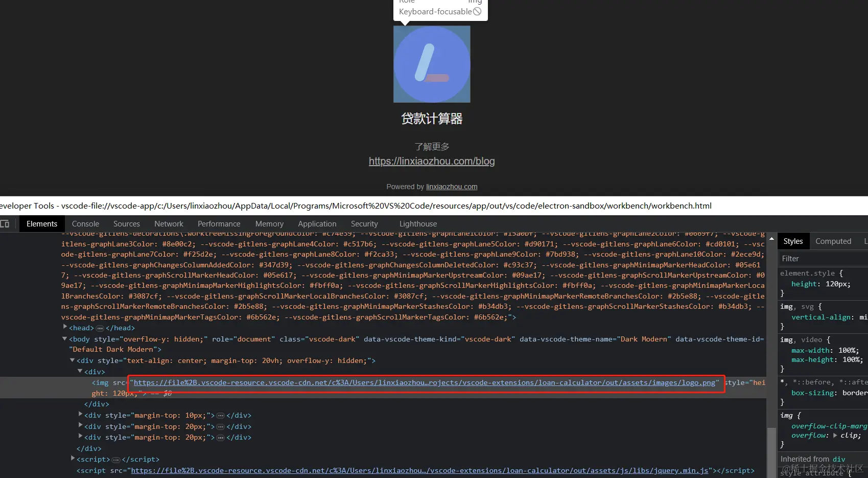Image resolution: width=868 pixels, height=478 pixels.
Task: Open the logo.png src URL link
Action: (424, 383)
